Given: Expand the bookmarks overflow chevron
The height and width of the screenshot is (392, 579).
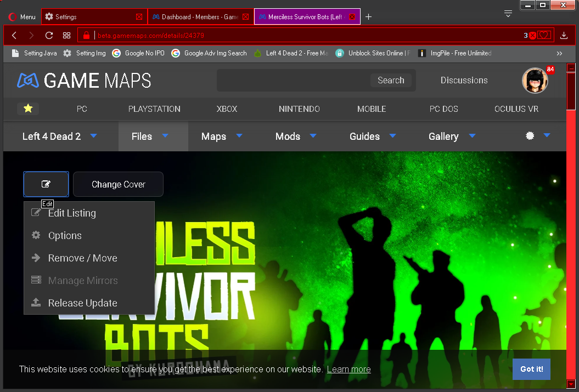Looking at the screenshot, I should point(559,53).
